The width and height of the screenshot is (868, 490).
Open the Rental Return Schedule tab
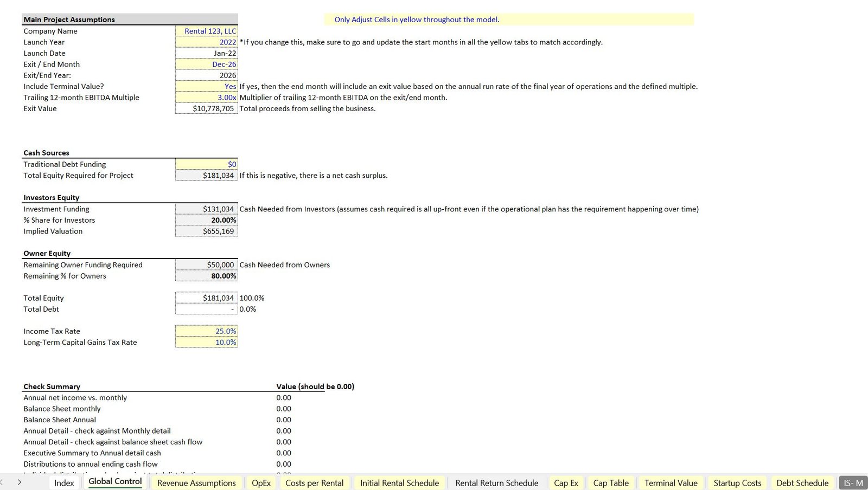[496, 483]
